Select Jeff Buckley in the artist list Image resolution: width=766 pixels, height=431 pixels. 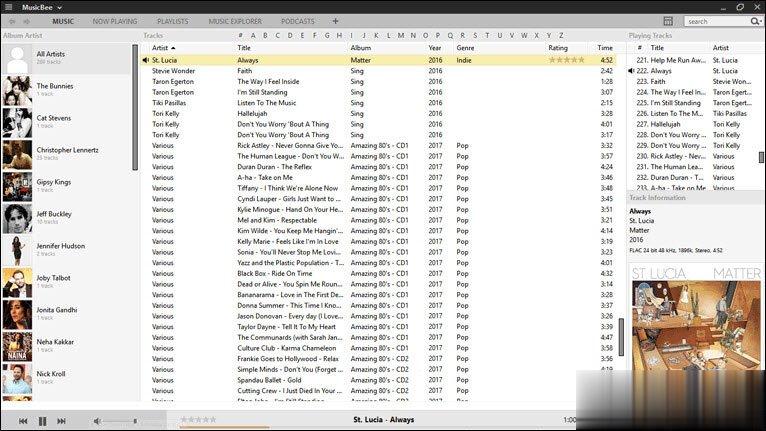(x=66, y=218)
